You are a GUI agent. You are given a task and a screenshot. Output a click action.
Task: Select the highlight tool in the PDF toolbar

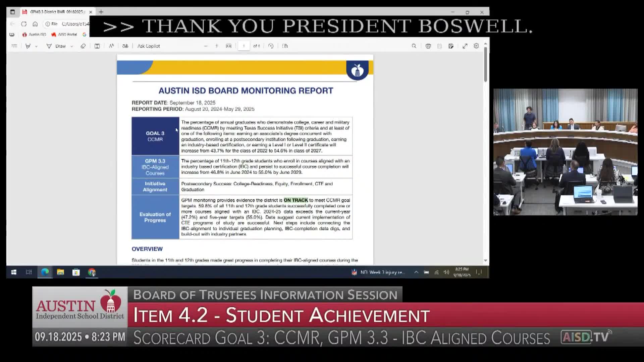click(28, 46)
